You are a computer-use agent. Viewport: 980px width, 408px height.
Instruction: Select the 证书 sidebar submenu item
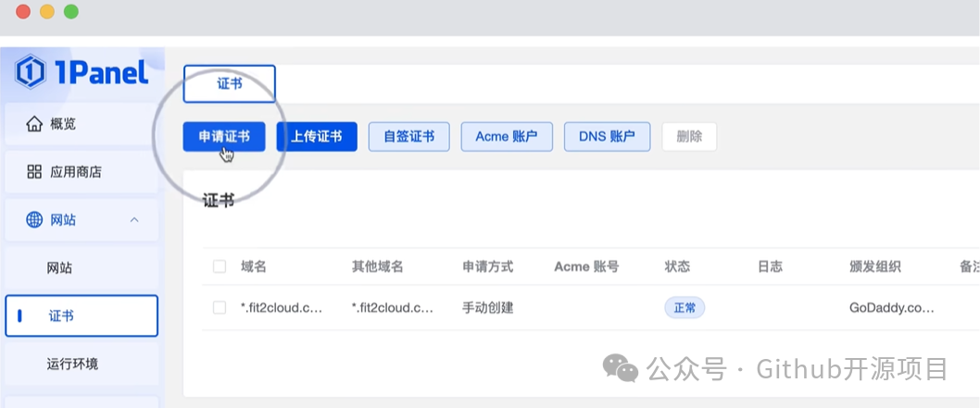pyautogui.click(x=82, y=315)
